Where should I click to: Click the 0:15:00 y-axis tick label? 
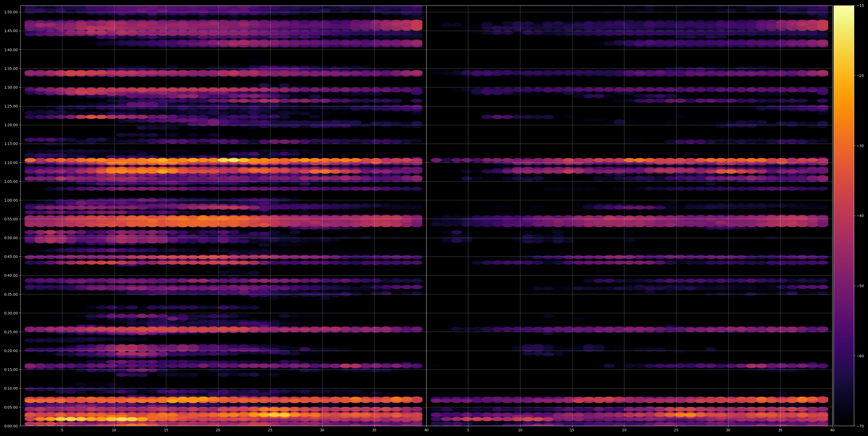pos(11,370)
